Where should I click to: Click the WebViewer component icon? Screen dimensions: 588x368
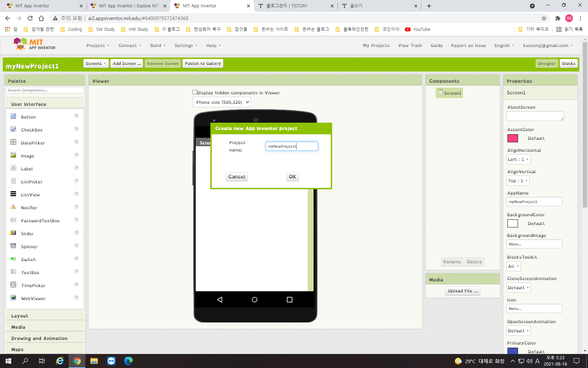[x=13, y=298]
